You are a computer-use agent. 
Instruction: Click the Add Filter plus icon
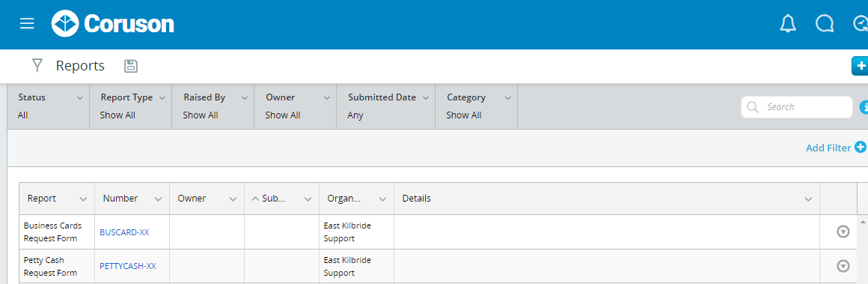[x=861, y=147]
